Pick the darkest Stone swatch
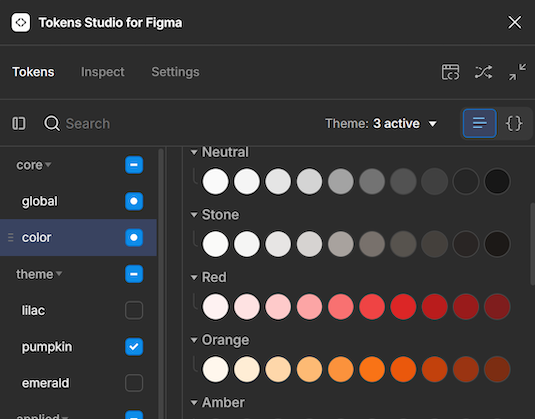This screenshot has width=535, height=419. tap(497, 244)
